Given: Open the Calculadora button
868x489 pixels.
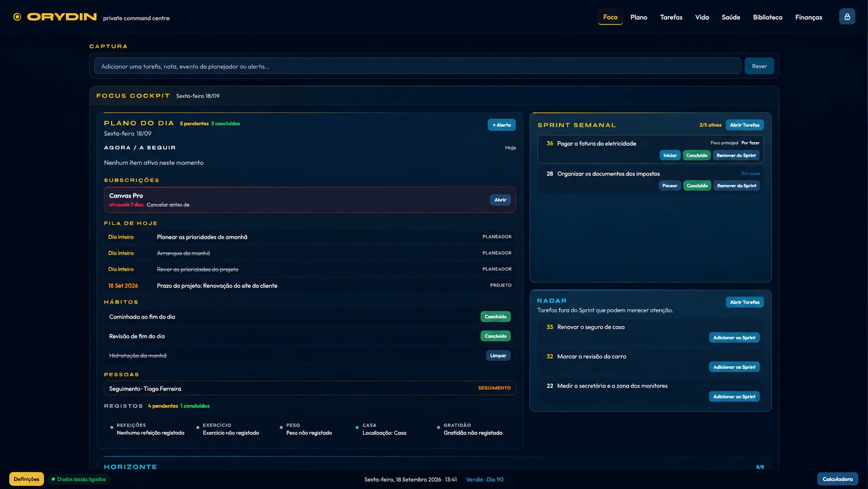Looking at the screenshot, I should tap(837, 479).
